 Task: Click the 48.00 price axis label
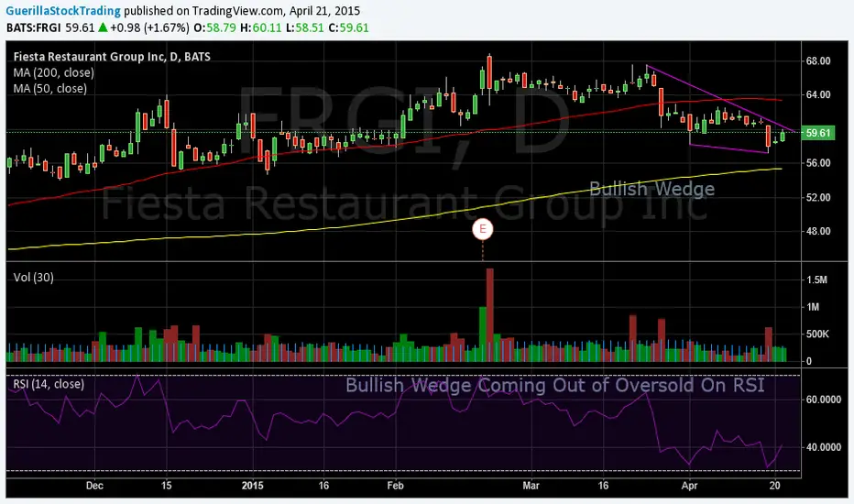point(818,231)
